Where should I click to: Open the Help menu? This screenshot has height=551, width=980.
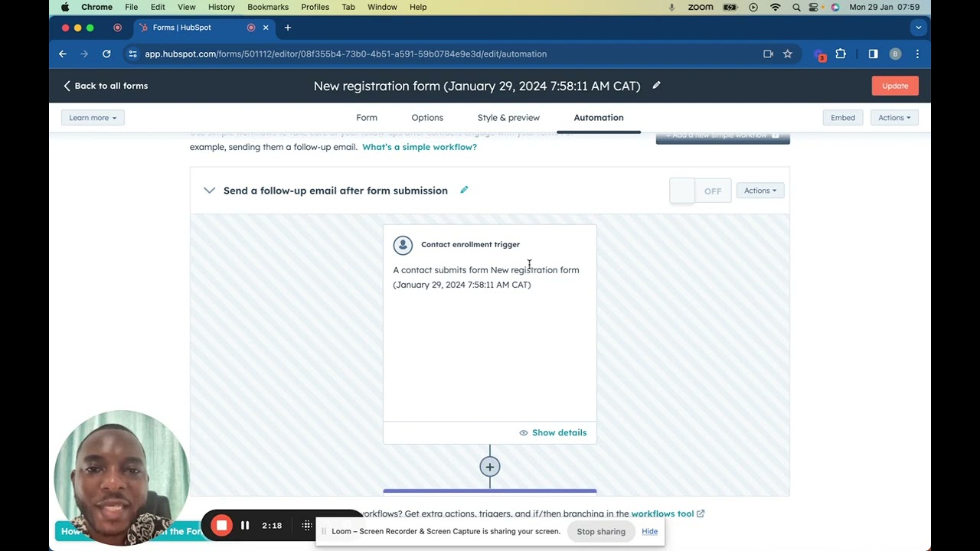(x=418, y=7)
